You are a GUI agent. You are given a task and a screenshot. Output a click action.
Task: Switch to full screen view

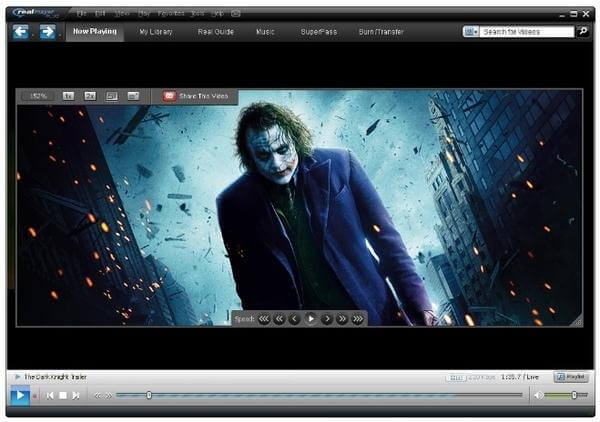pos(133,96)
